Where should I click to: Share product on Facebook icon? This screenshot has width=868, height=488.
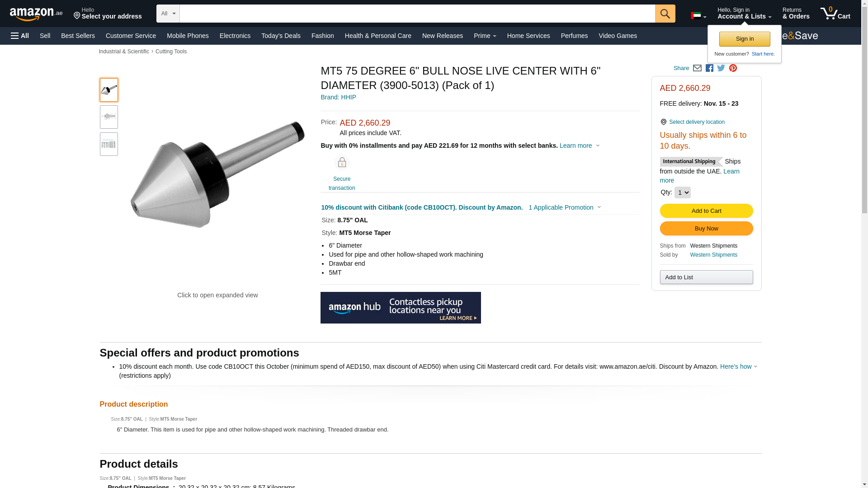[x=709, y=68]
